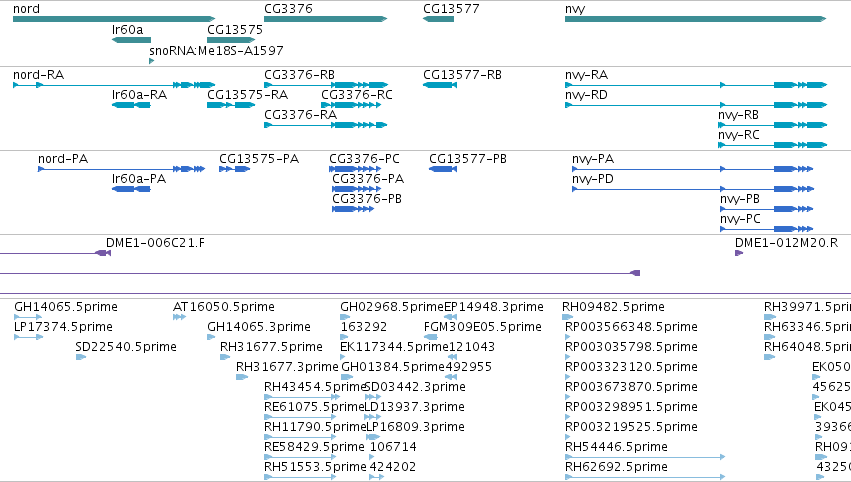Select the SD03442.3prime EST
This screenshot has height=482, width=851.
coord(373,397)
